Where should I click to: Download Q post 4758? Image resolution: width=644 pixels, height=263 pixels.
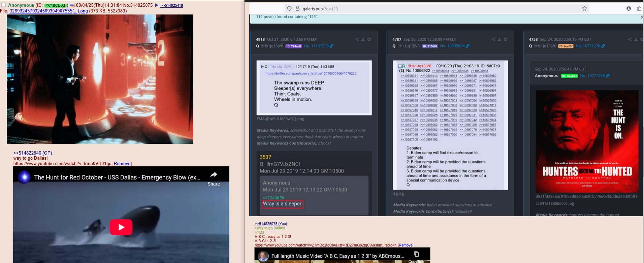click(636, 39)
